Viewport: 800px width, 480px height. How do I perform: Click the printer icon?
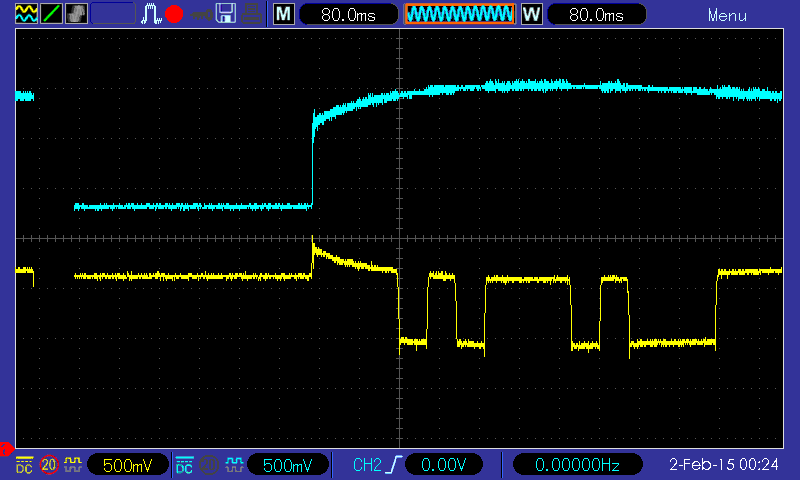pos(251,14)
